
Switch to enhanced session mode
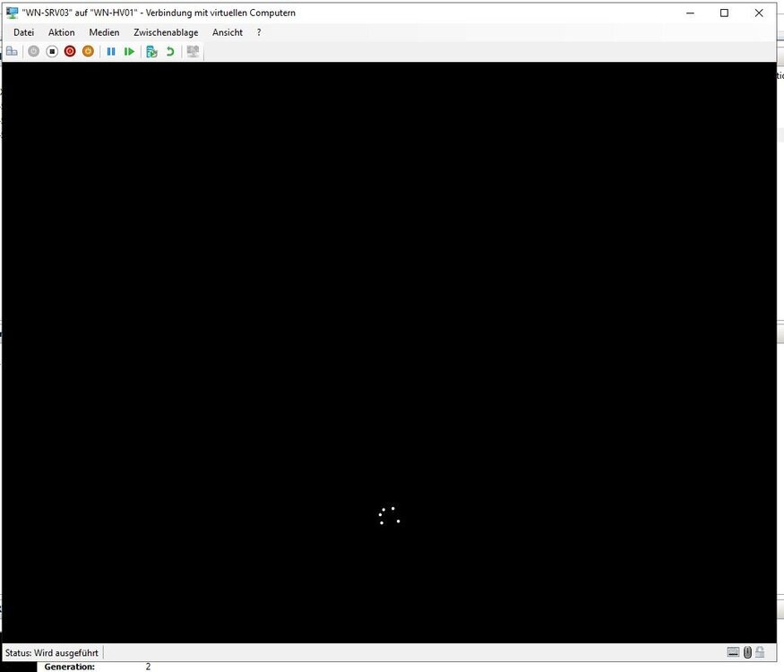192,51
